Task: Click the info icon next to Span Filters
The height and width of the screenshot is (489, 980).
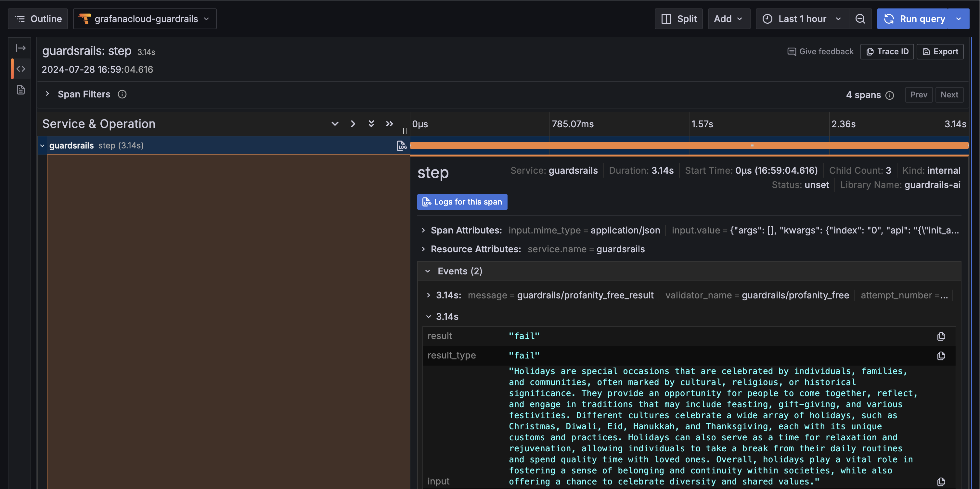Action: (x=122, y=94)
